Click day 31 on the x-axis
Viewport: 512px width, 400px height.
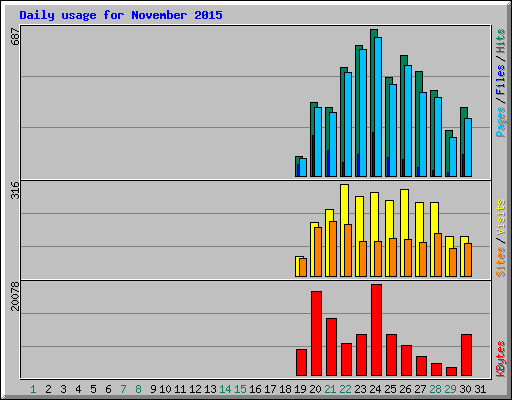tap(480, 389)
